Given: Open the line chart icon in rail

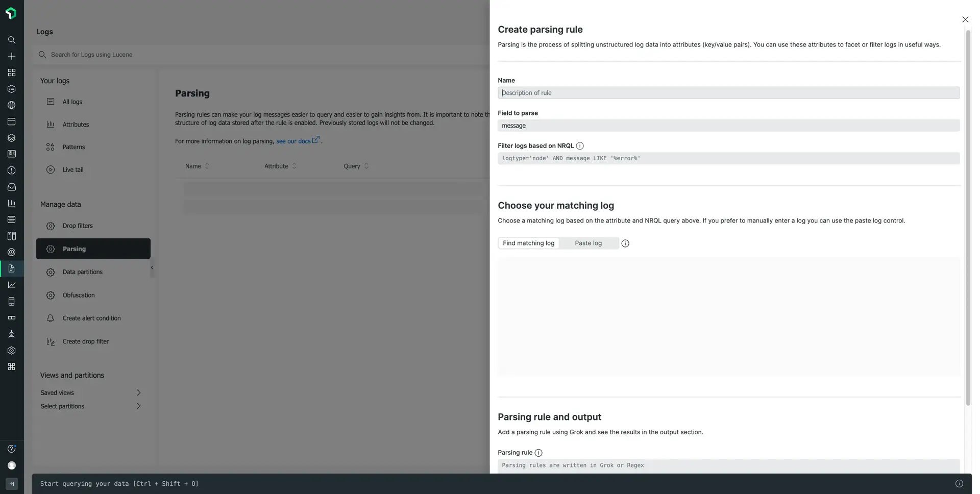Looking at the screenshot, I should pyautogui.click(x=12, y=285).
